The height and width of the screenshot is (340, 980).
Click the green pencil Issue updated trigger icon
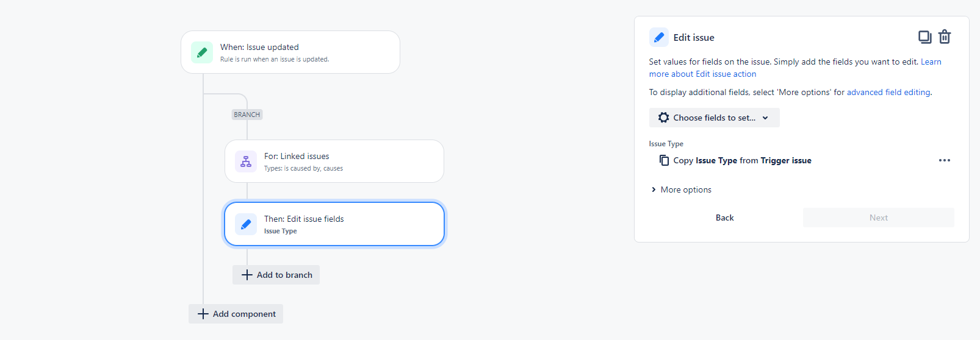[202, 52]
